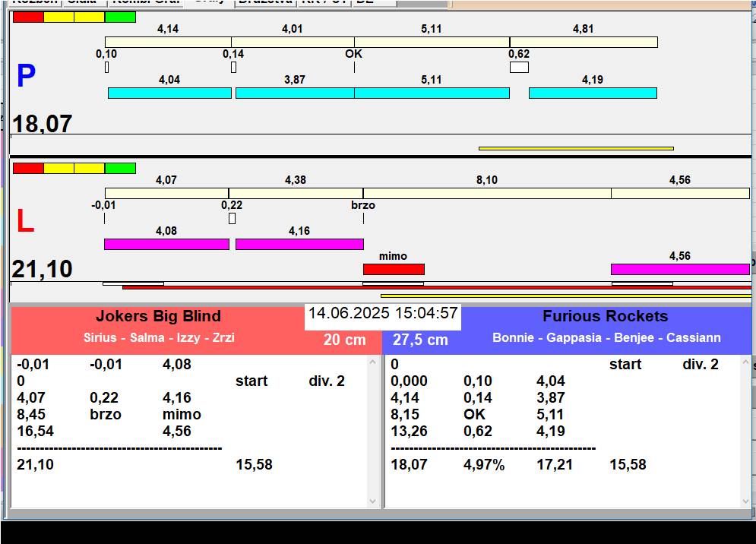This screenshot has height=544, width=756.
Task: Click the Jokers Big Blind team header
Action: [158, 317]
